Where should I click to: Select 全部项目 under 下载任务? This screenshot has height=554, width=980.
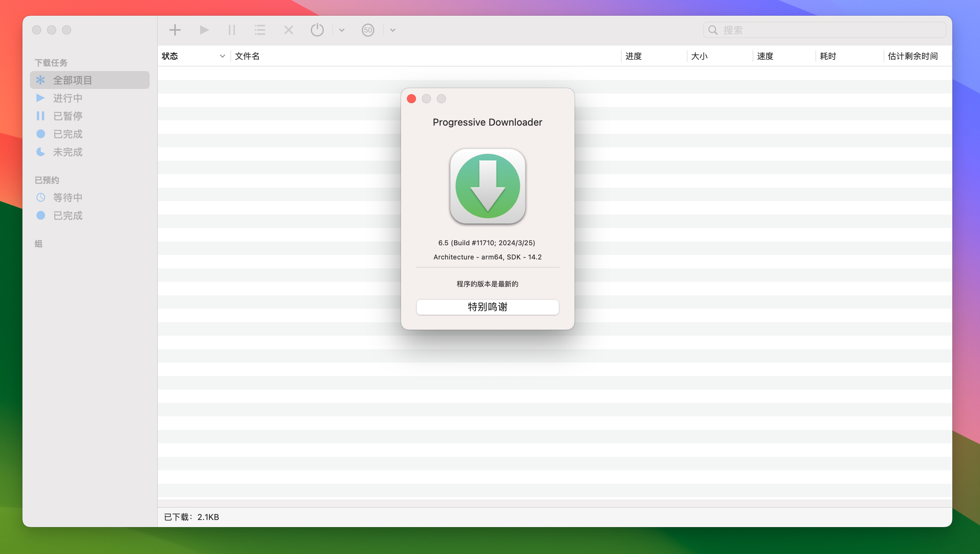coord(72,80)
